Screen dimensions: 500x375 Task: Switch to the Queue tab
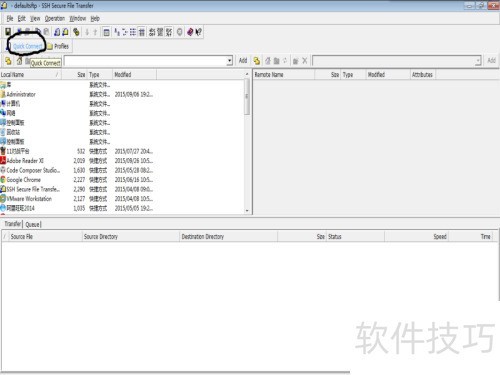pos(33,224)
